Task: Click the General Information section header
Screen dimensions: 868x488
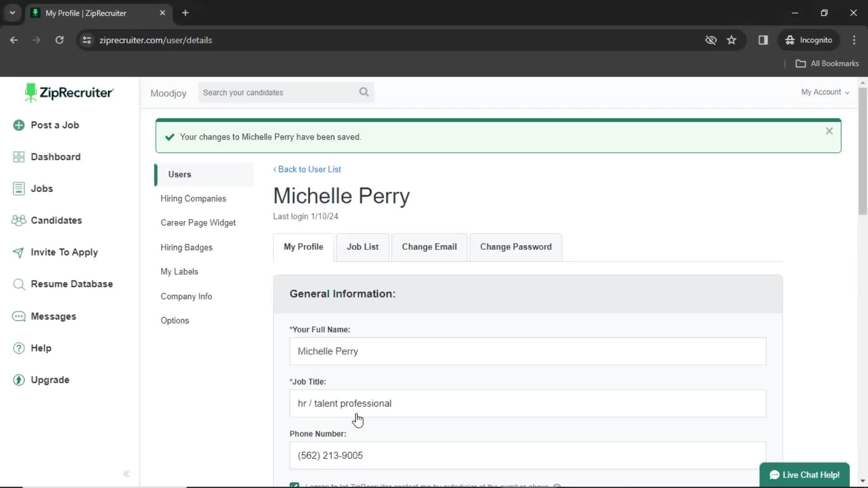Action: (x=528, y=294)
